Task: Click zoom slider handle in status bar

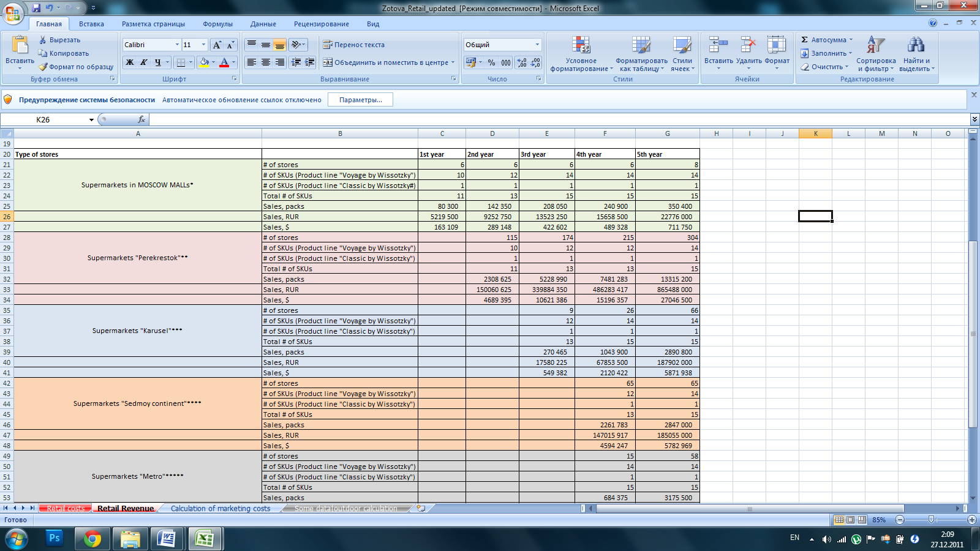Action: click(x=931, y=520)
